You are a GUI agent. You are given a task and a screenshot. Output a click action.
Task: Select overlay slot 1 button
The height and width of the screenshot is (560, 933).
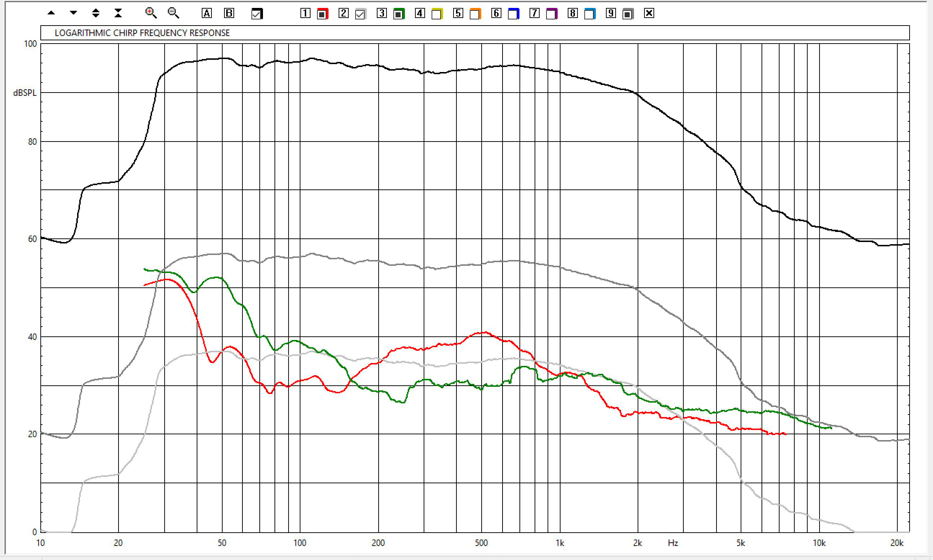(x=305, y=13)
